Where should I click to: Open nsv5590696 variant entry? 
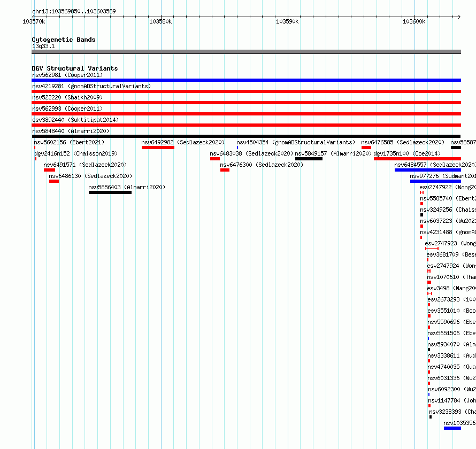pos(452,322)
